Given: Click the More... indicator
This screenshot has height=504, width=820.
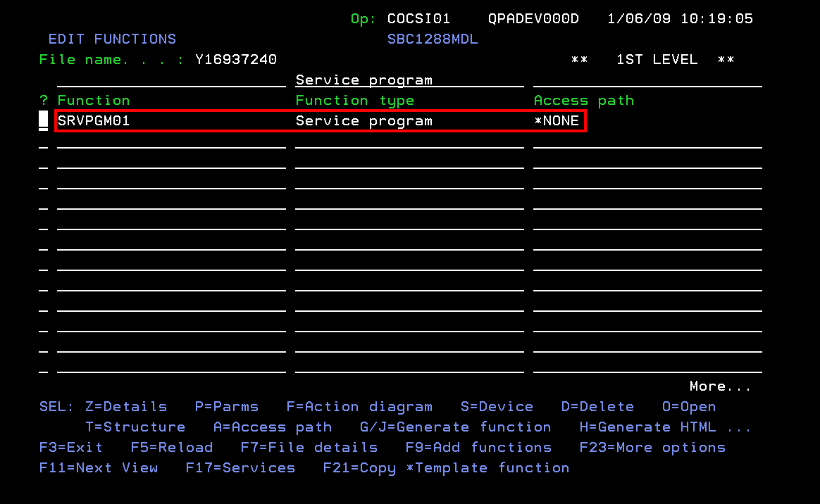Looking at the screenshot, I should click(x=720, y=386).
